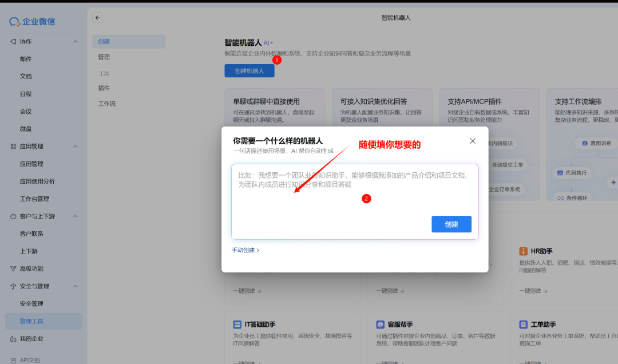Open 会议 in the sidebar
The width and height of the screenshot is (618, 364).
click(26, 111)
